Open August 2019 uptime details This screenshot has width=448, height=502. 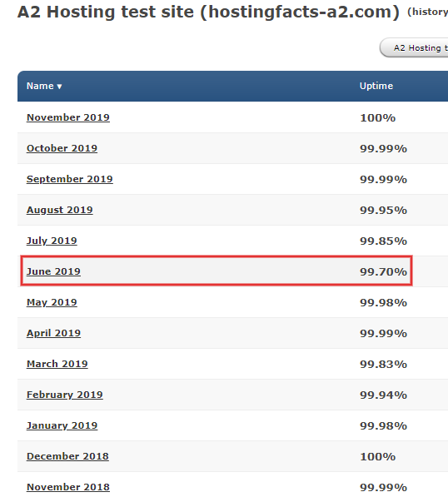point(60,210)
